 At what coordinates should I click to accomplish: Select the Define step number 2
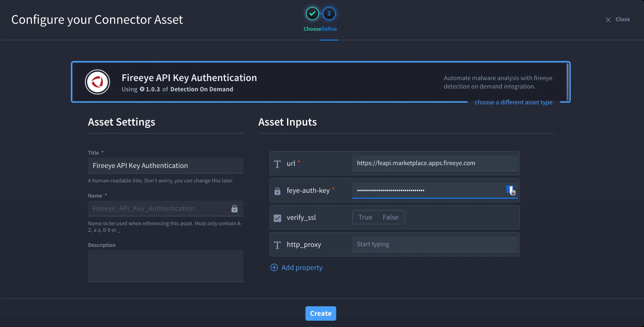pyautogui.click(x=329, y=14)
